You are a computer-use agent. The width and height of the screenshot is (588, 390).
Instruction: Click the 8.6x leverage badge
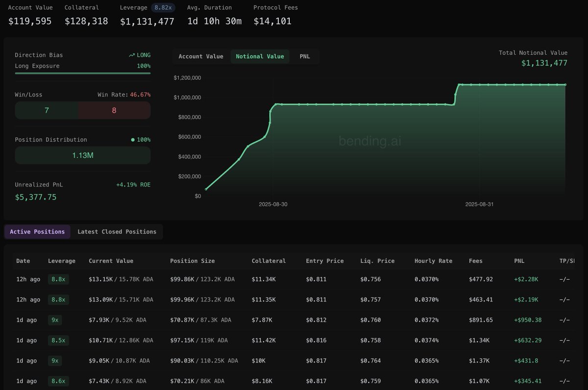click(x=57, y=381)
